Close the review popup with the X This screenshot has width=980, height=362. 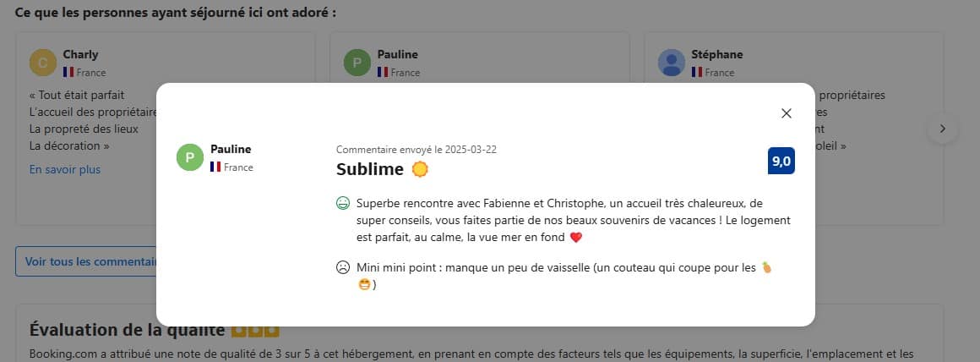[787, 113]
